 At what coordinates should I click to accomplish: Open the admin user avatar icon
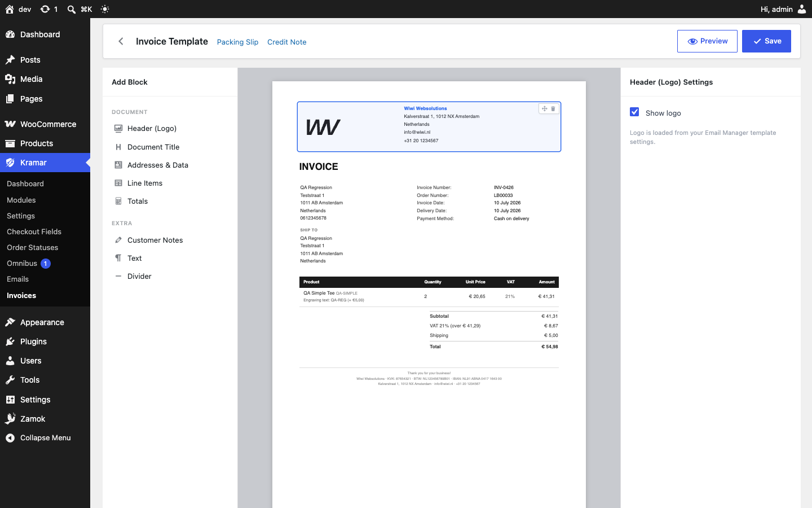pos(802,9)
